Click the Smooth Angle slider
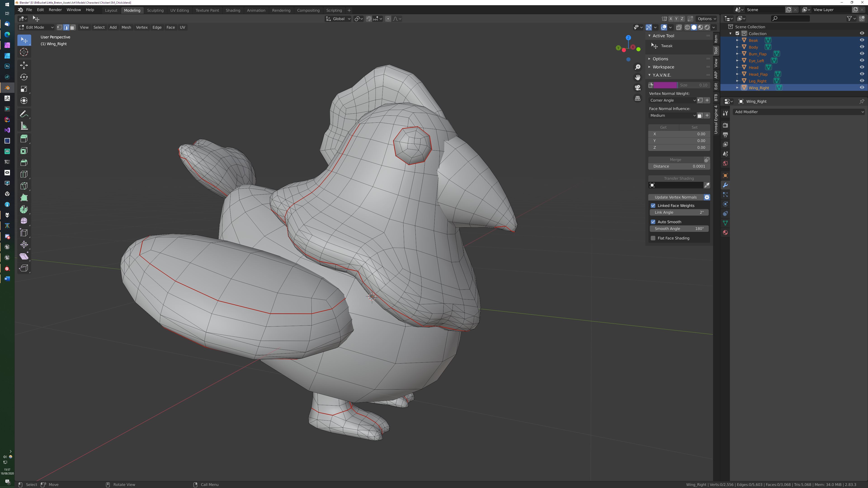 click(x=679, y=229)
